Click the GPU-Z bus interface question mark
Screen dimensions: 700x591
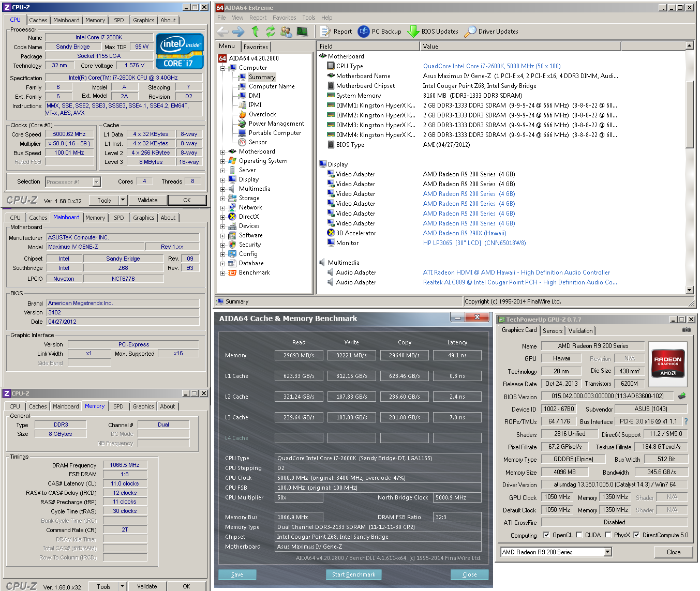[x=686, y=421]
